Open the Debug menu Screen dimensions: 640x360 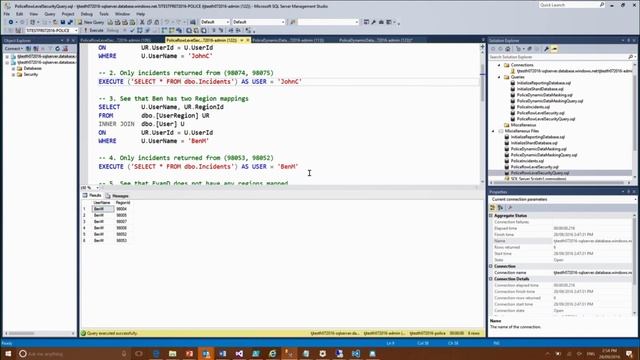click(x=87, y=14)
